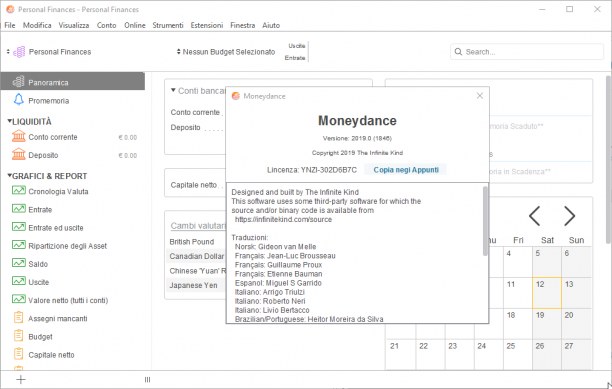Open the Visualizza menu

[x=74, y=25]
